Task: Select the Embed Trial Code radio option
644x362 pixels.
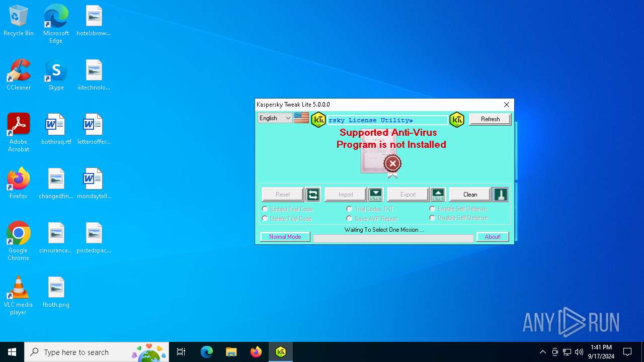Action: pyautogui.click(x=287, y=209)
